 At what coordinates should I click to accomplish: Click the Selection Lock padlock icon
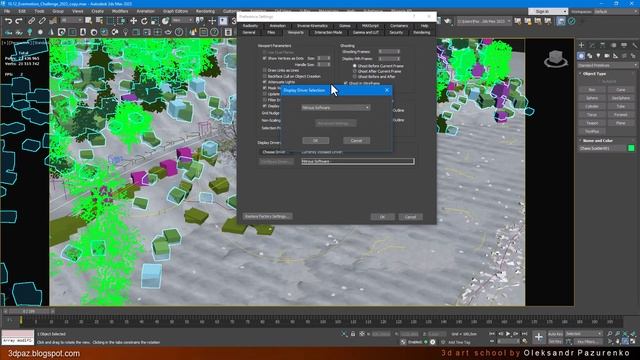[x=353, y=334]
